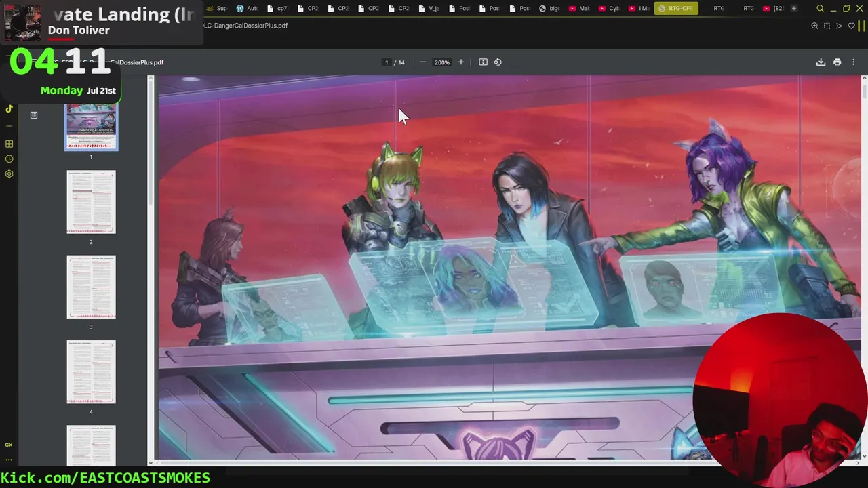Switch to the YouTube 'Mak' tab

click(x=580, y=8)
